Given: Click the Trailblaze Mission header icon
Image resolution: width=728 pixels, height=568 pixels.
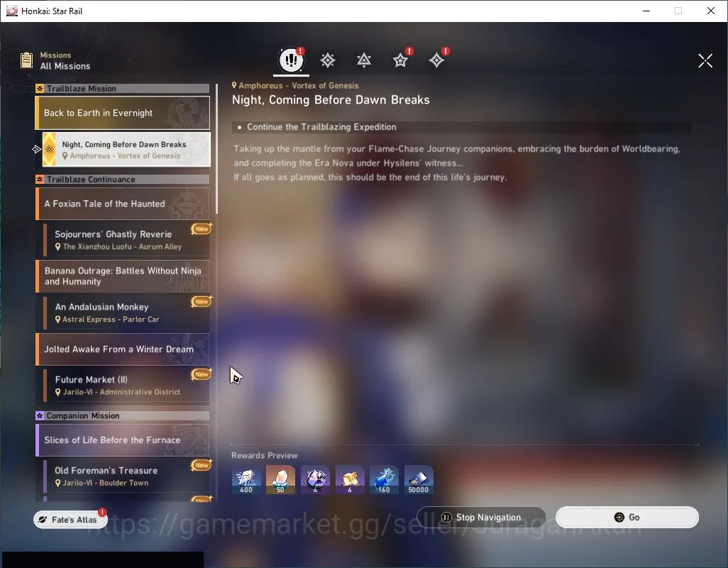Looking at the screenshot, I should [x=40, y=89].
